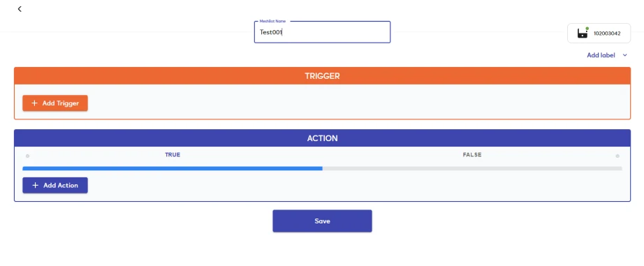This screenshot has height=266, width=644.
Task: Click the Add Trigger button
Action: click(x=55, y=103)
